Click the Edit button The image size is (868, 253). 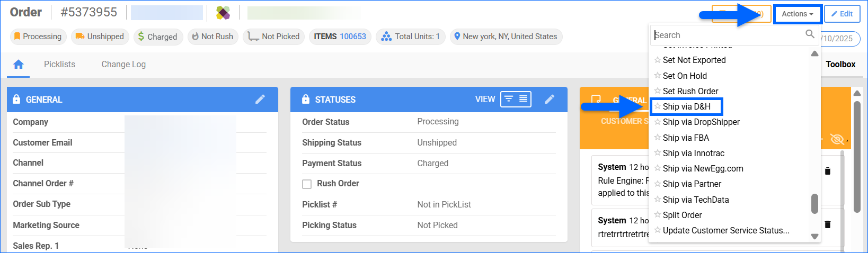[842, 14]
